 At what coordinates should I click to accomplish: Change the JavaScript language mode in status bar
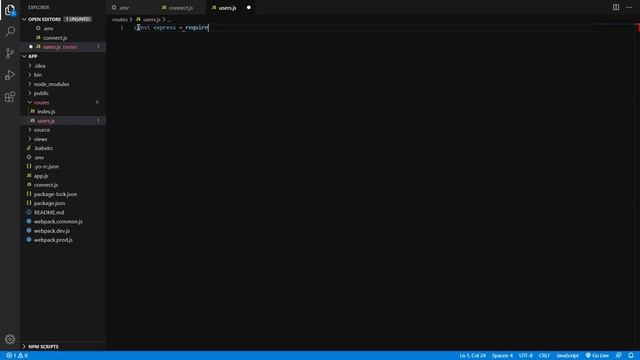(567, 356)
